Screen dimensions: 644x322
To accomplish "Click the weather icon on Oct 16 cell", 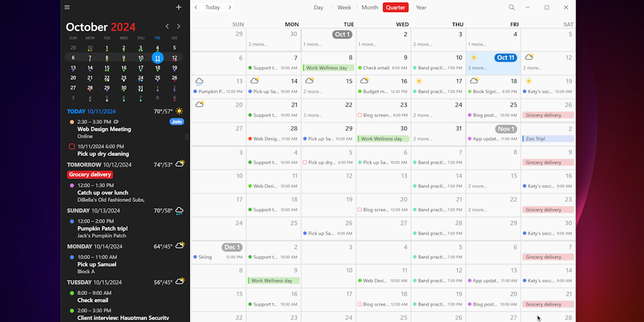I will coord(365,80).
